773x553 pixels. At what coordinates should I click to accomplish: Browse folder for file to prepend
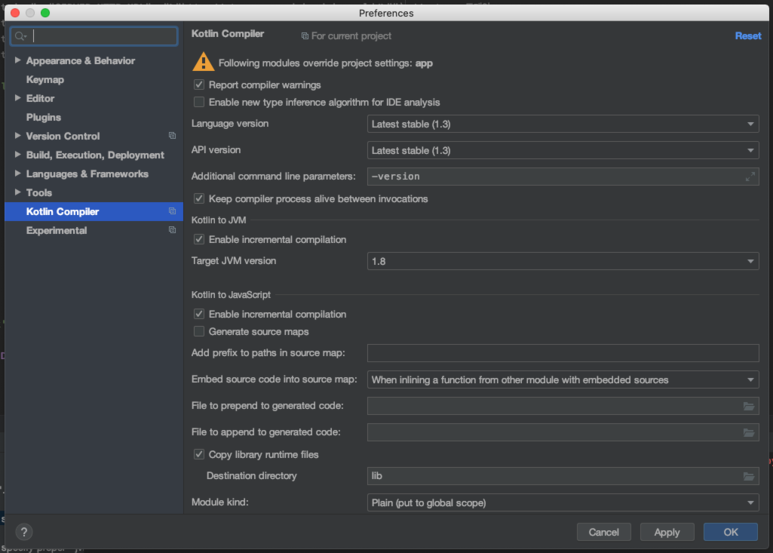coord(748,406)
